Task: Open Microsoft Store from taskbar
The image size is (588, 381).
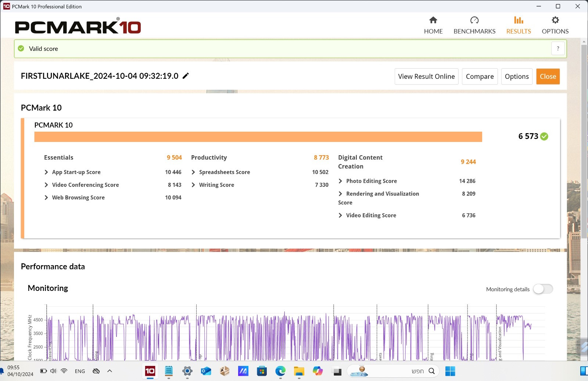Action: point(262,371)
